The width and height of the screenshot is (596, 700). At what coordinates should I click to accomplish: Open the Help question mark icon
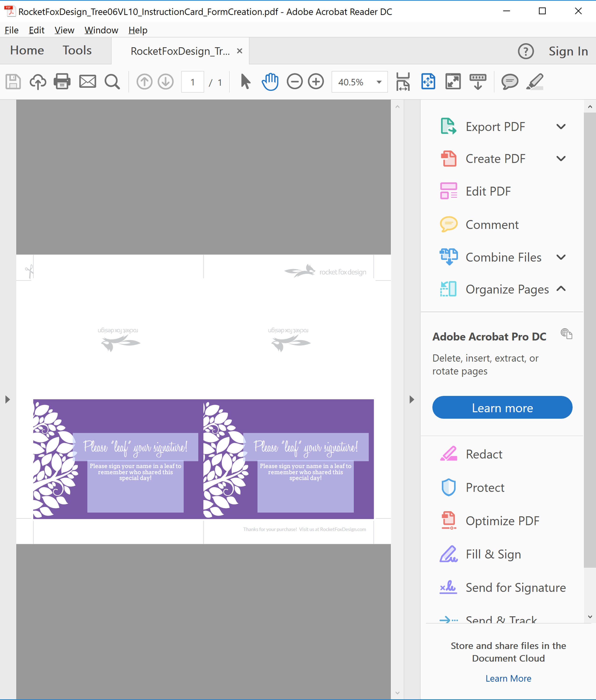pos(526,51)
